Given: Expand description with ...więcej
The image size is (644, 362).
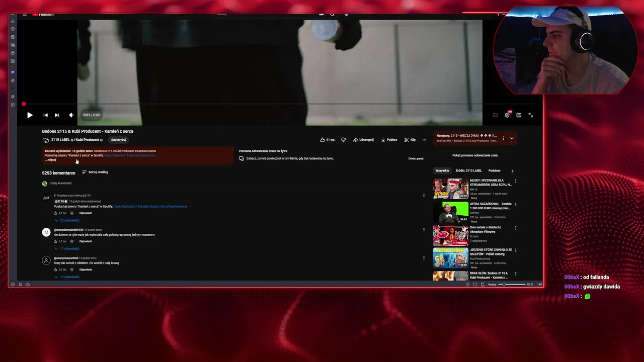Looking at the screenshot, I should coord(50,160).
